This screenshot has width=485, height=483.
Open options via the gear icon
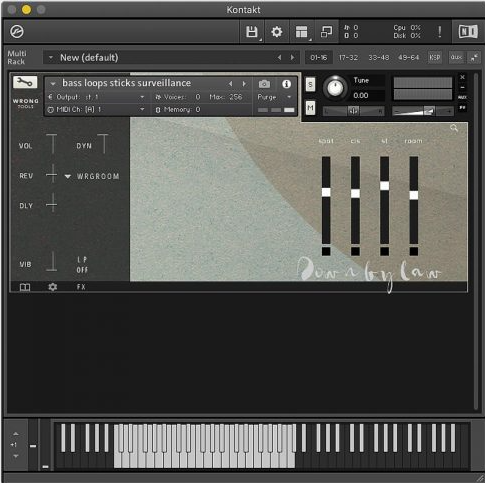pyautogui.click(x=276, y=32)
